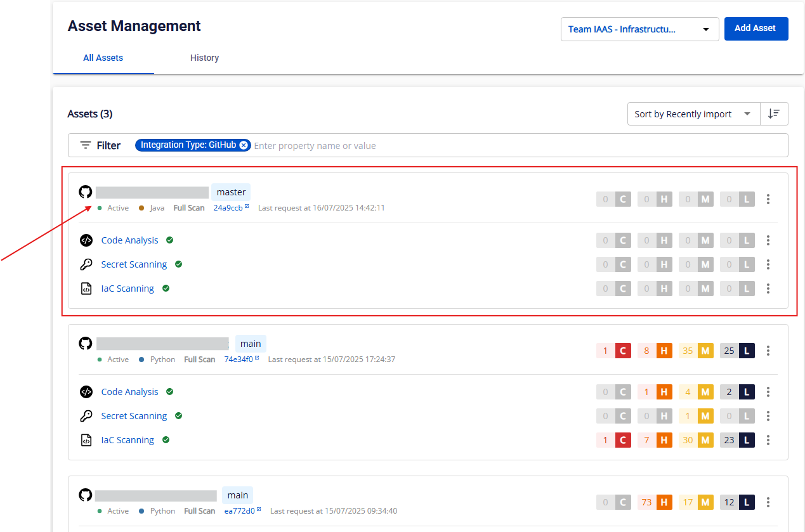805x532 pixels.
Task: Remove the Integration Type GitHub filter chip
Action: click(x=244, y=145)
